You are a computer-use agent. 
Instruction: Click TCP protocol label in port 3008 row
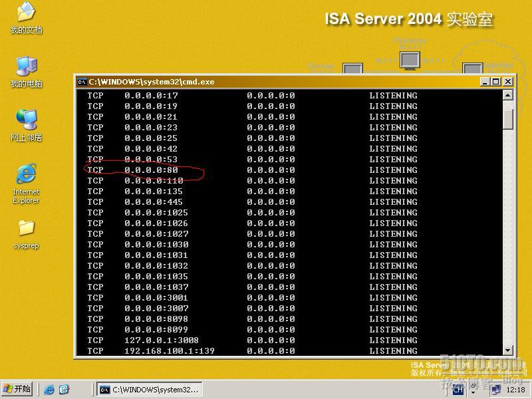click(x=95, y=340)
